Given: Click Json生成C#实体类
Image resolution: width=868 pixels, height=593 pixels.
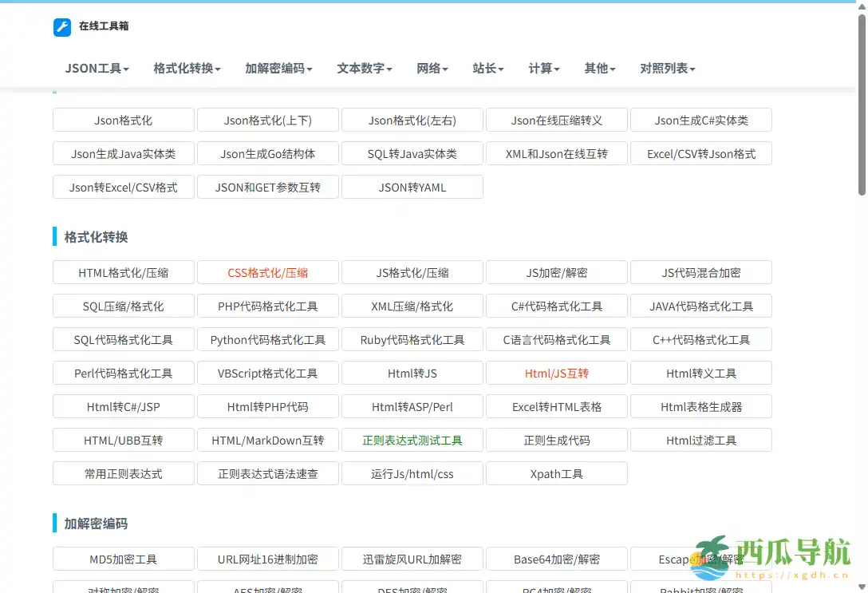Looking at the screenshot, I should pos(700,120).
